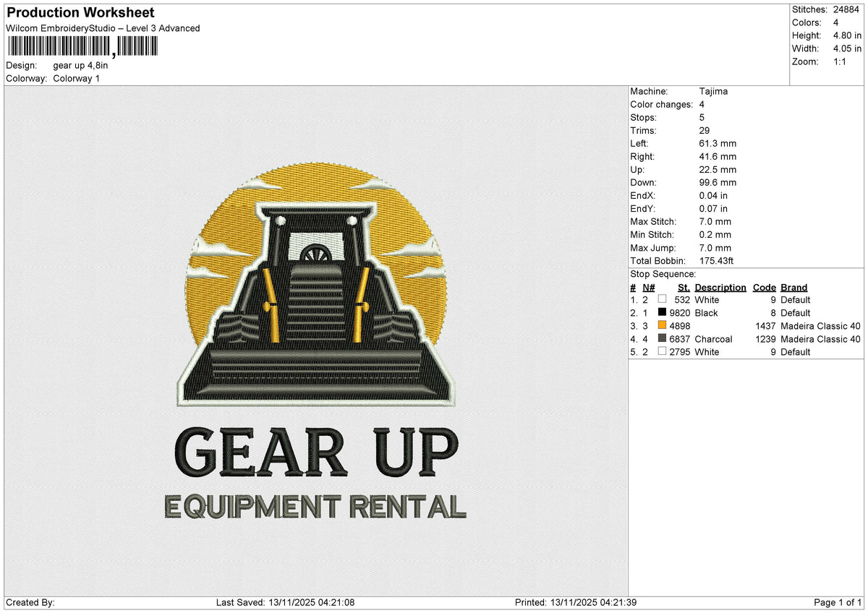
Task: Click 'Printed: 13/11/2025 04:21:39' footer text
Action: pos(576,602)
